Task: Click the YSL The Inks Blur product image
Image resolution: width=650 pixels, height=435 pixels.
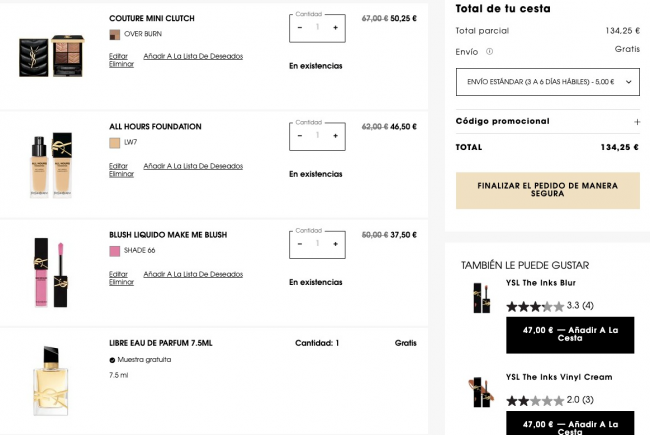Action: (x=482, y=298)
